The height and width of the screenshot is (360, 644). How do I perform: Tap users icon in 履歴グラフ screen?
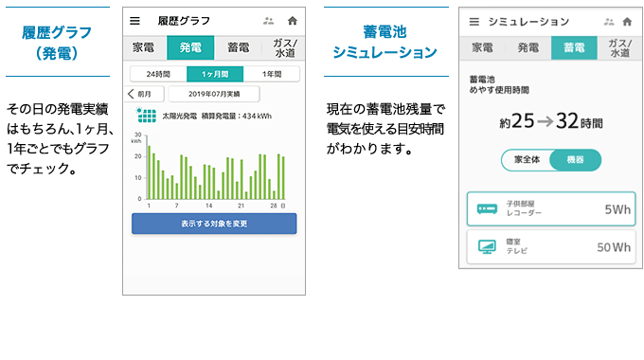269,21
